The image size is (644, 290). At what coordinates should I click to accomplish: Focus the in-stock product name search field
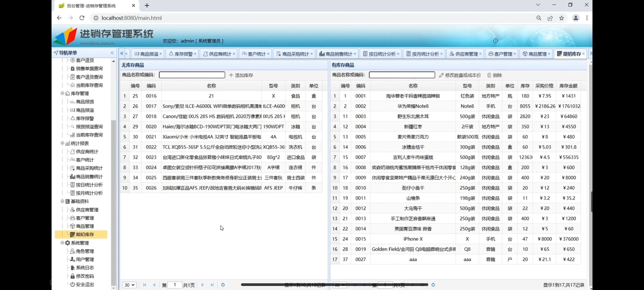pos(402,75)
